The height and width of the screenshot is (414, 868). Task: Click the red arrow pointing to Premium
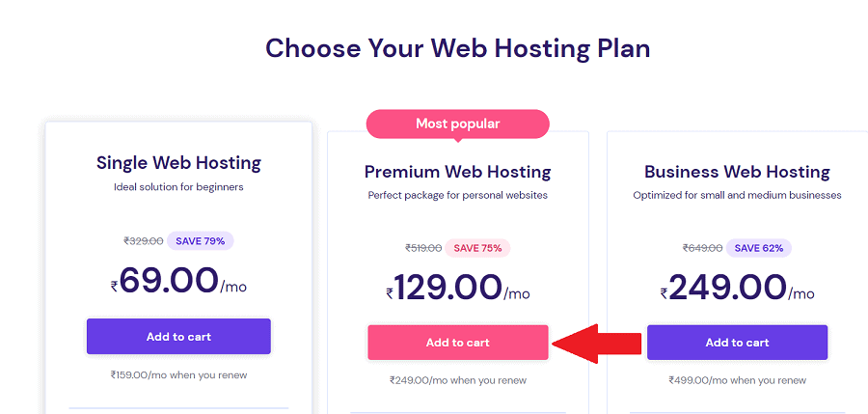(597, 344)
